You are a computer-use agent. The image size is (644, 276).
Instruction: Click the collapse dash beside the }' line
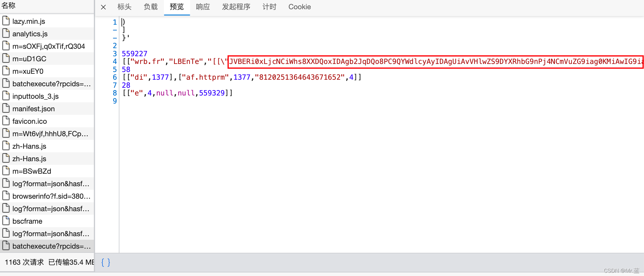[x=115, y=38]
